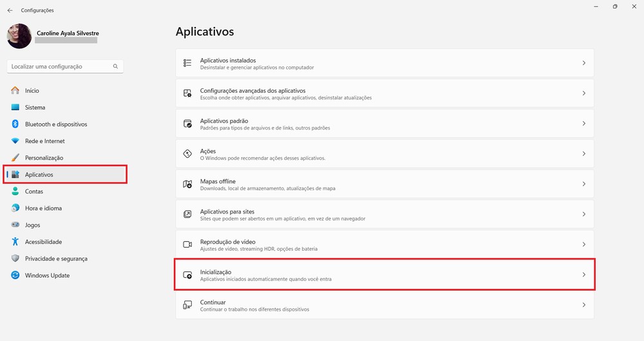Image resolution: width=644 pixels, height=341 pixels.
Task: Click the Mapas offline map icon
Action: (x=187, y=184)
